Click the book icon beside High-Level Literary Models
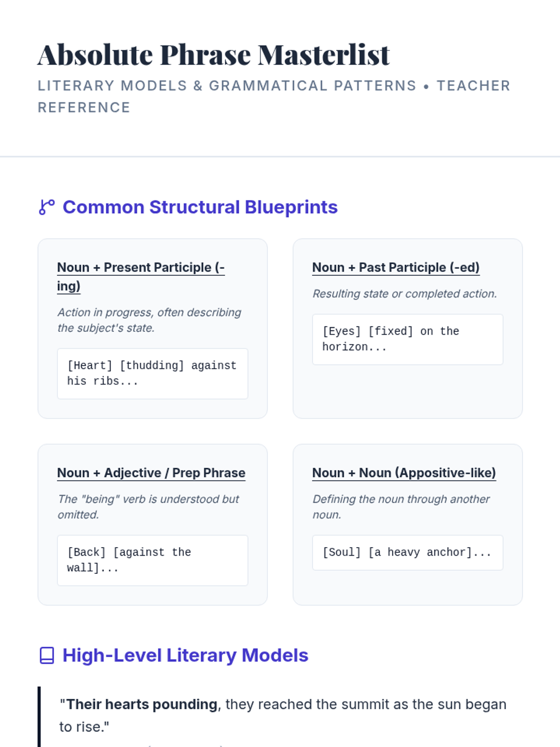 [47, 655]
